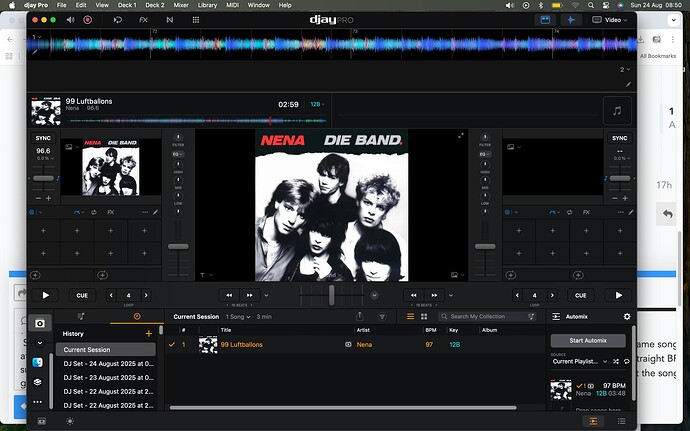Click the share export icon in library header
This screenshot has height=431, width=690.
point(360,317)
